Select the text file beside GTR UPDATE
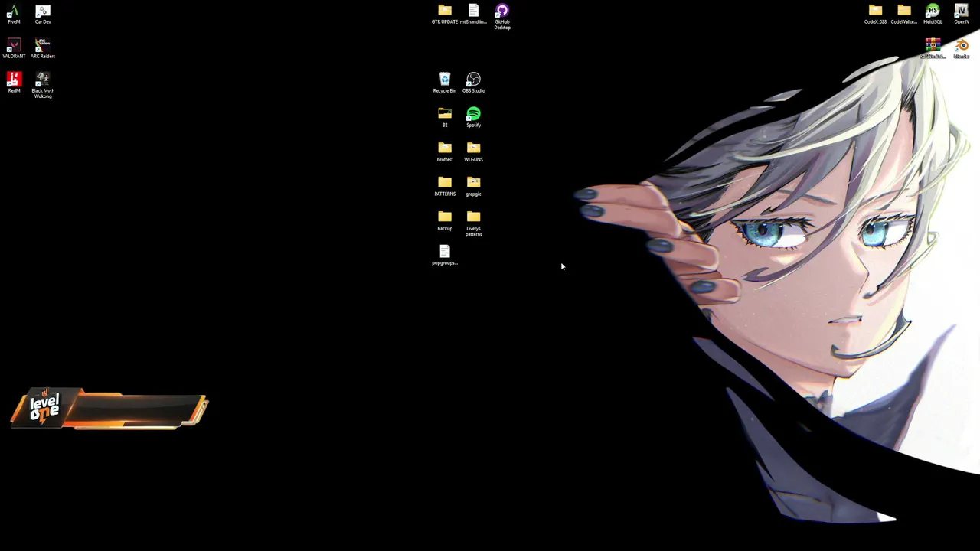This screenshot has width=980, height=551. pos(473,15)
